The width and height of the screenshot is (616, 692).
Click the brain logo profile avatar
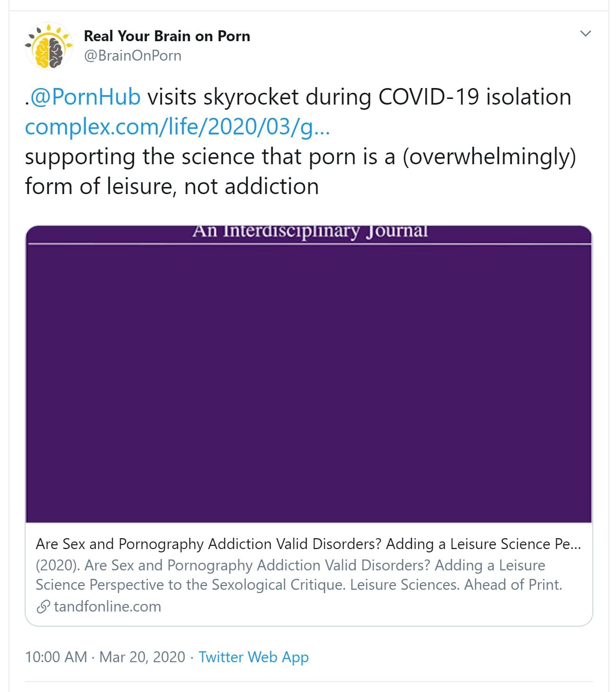tap(49, 46)
